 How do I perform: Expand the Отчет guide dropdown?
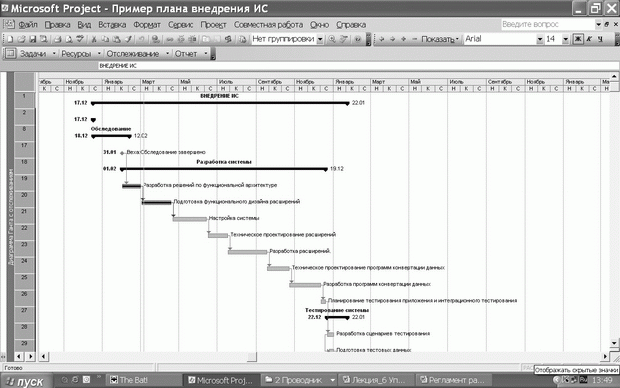click(206, 53)
